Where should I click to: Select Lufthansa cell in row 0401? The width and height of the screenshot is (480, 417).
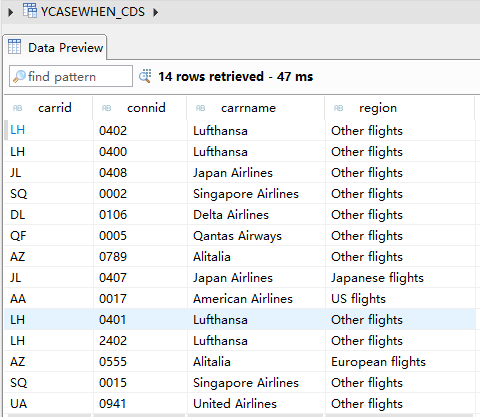[256, 320]
